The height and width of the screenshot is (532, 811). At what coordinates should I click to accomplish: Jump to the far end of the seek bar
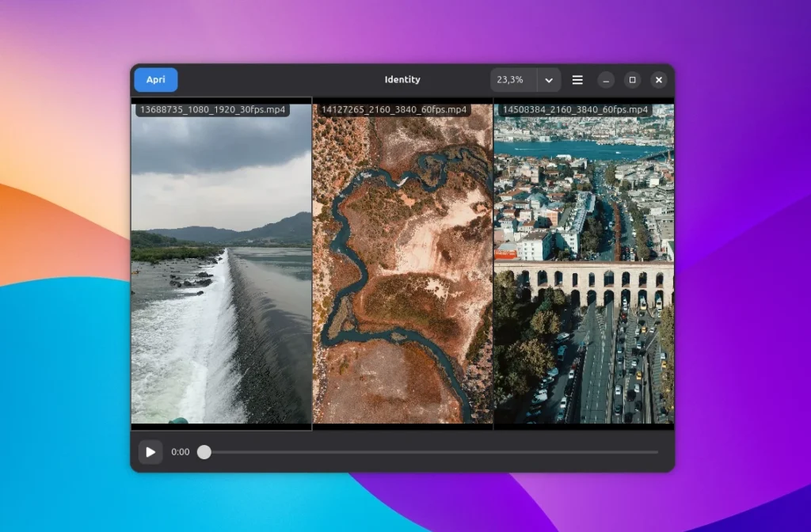(x=657, y=452)
